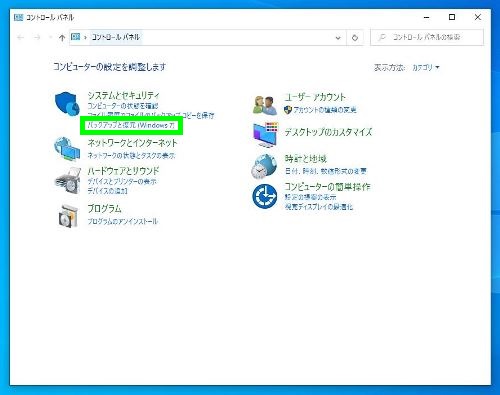Open the Clock and Region globe icon
Image resolution: width=500 pixels, height=395 pixels.
pyautogui.click(x=264, y=166)
